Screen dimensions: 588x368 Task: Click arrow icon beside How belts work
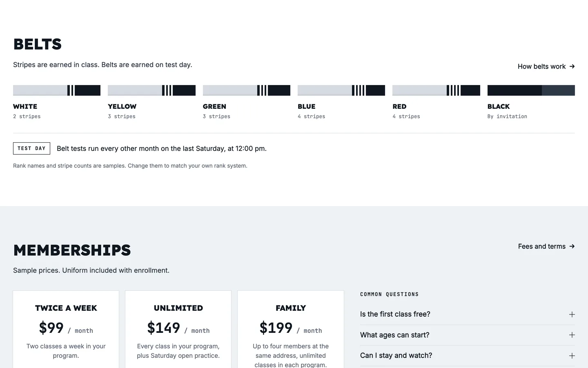[x=572, y=66]
